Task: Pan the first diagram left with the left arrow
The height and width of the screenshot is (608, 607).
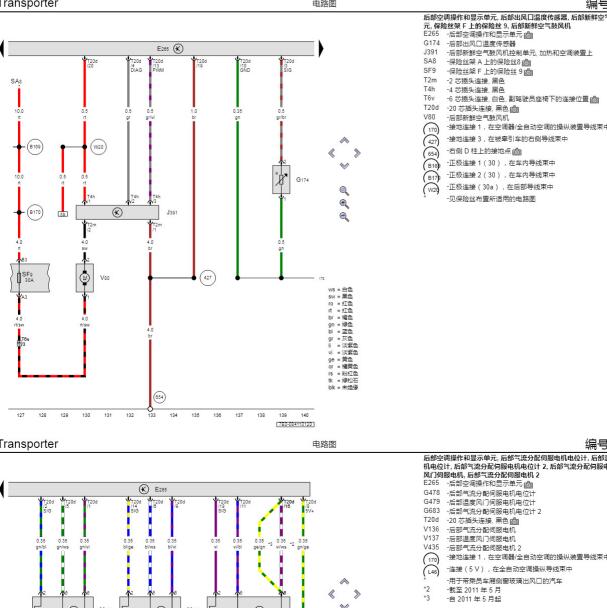Action: coord(332,153)
